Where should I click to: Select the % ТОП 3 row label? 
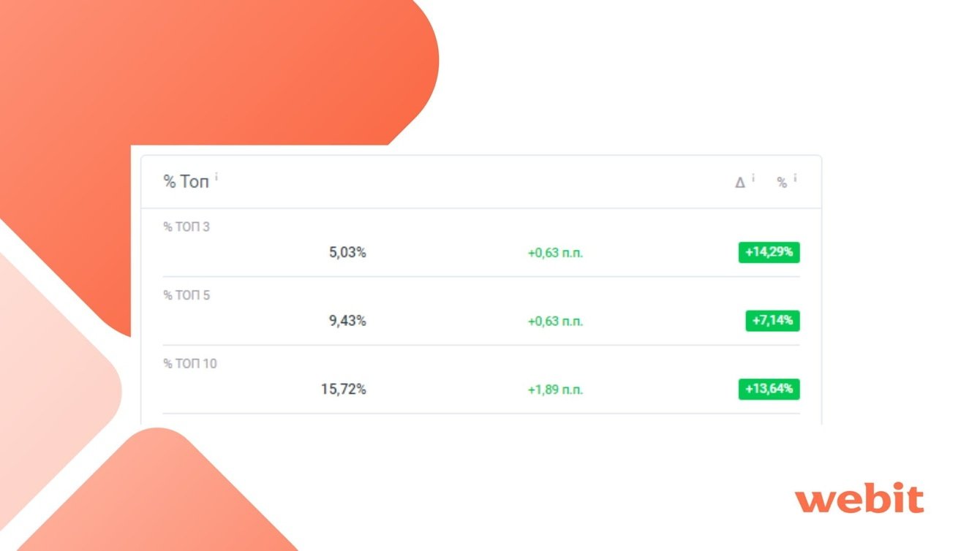(x=186, y=227)
